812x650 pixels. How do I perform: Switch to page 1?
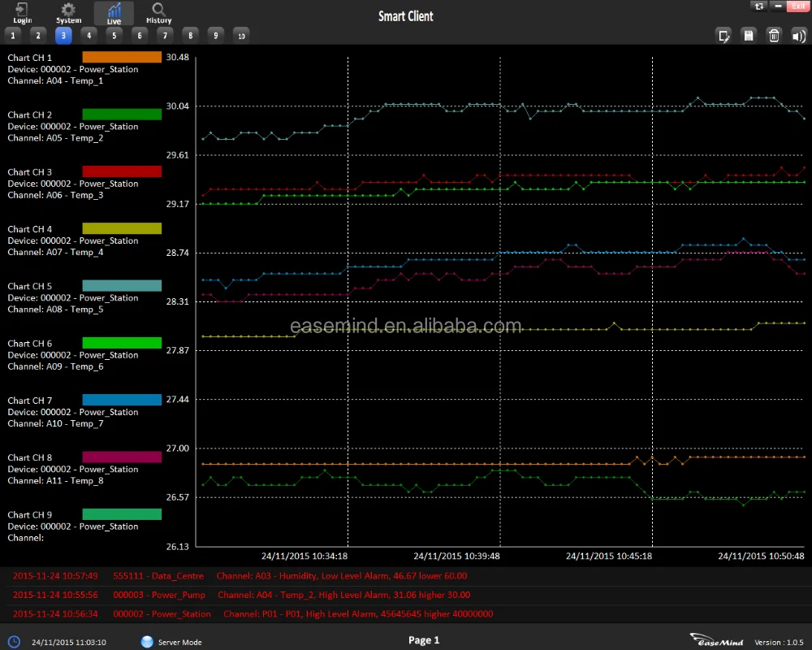pyautogui.click(x=13, y=35)
